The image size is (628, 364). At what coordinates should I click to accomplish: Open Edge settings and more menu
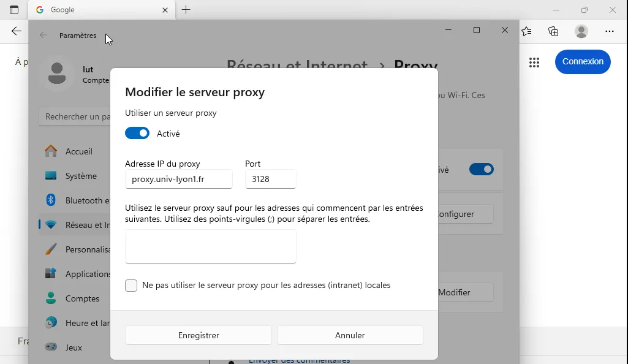coord(610,31)
